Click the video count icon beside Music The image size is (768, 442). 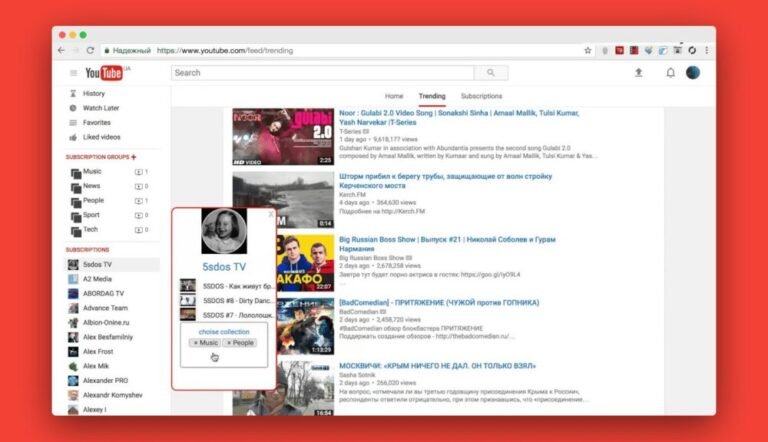139,172
